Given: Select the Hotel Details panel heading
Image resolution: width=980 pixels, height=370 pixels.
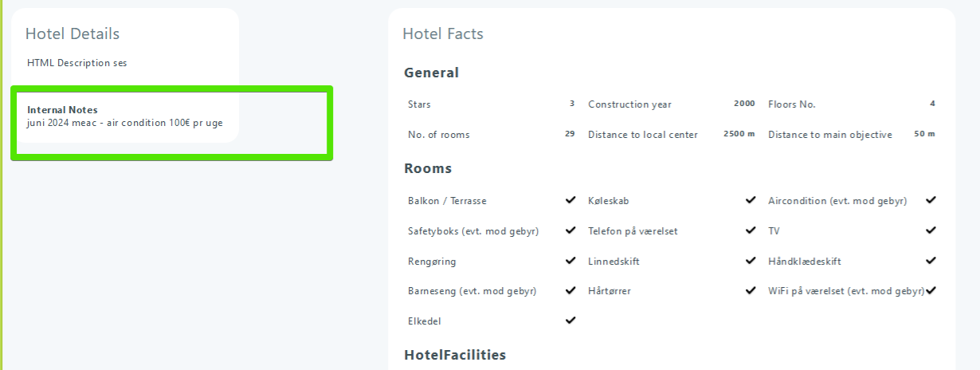Looking at the screenshot, I should [x=73, y=33].
